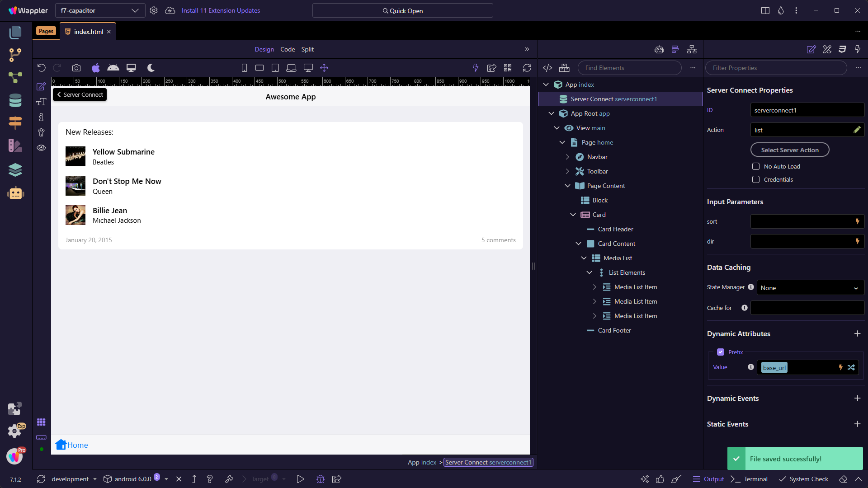Image resolution: width=868 pixels, height=488 pixels.
Task: Enable the No Auto Load checkbox
Action: 756,166
